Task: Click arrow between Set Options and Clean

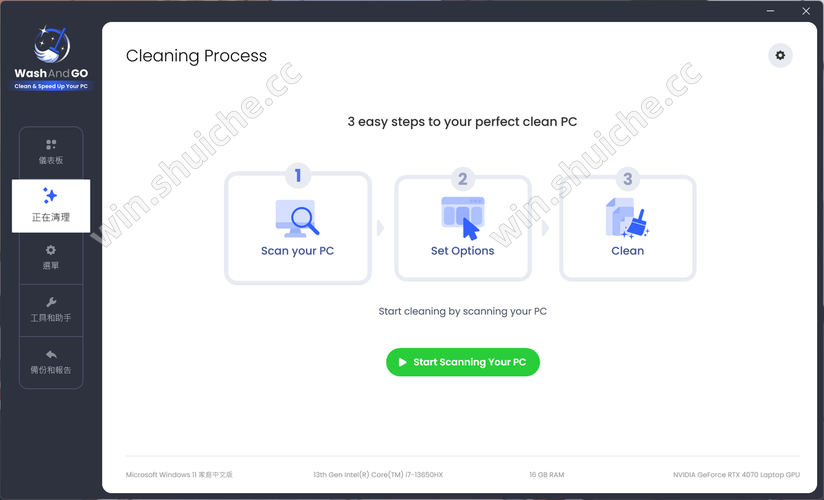Action: tap(545, 228)
